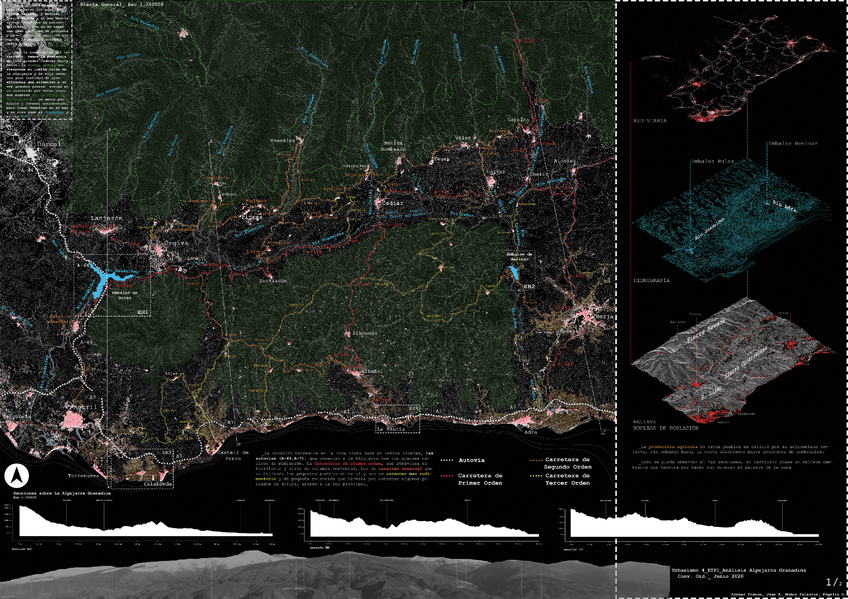This screenshot has height=599, width=848.
Task: Click 'Carretera de Segundo Orden' legend entry
Action: [x=567, y=463]
